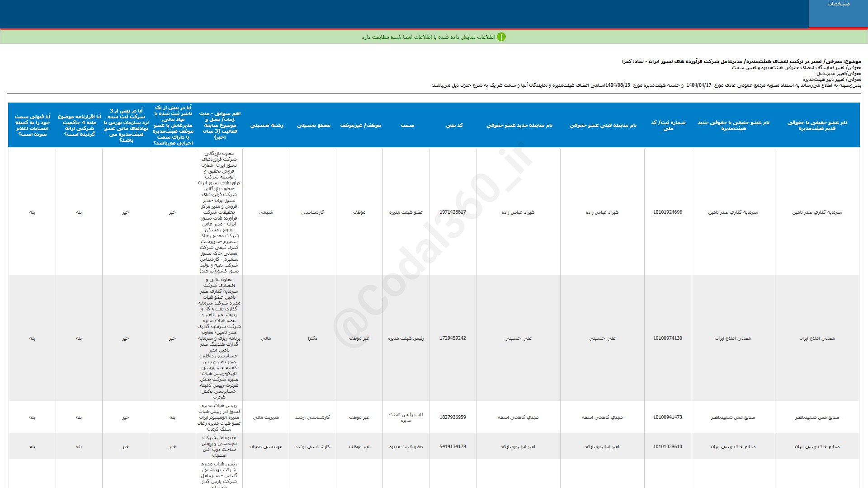Click the کد ملی column header
This screenshot has height=488, width=868.
(x=454, y=125)
